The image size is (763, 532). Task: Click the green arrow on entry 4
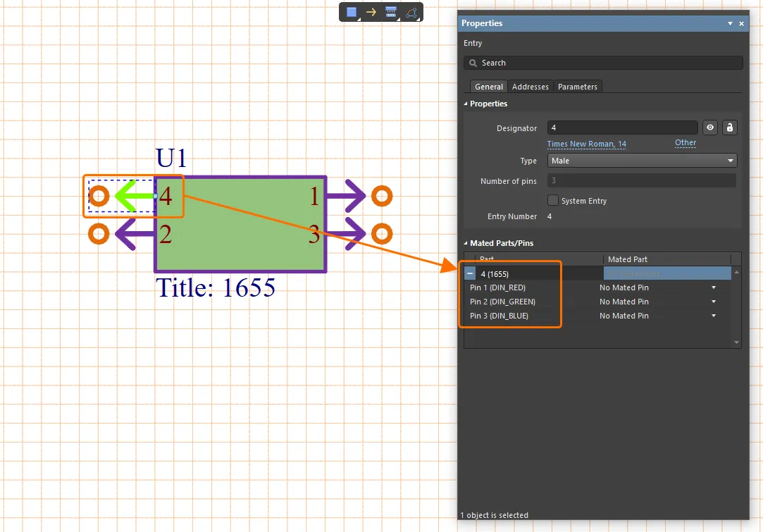134,196
